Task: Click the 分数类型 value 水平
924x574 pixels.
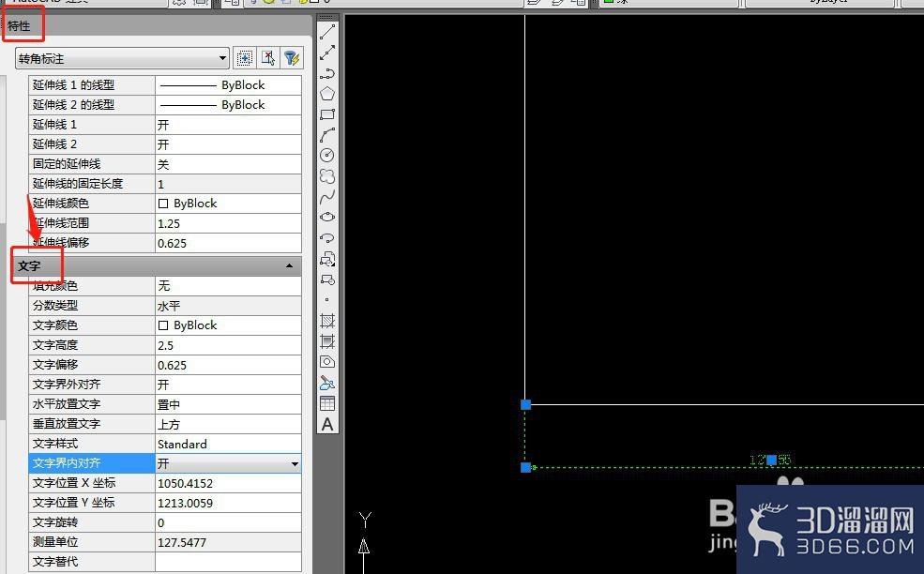Action: tap(228, 306)
